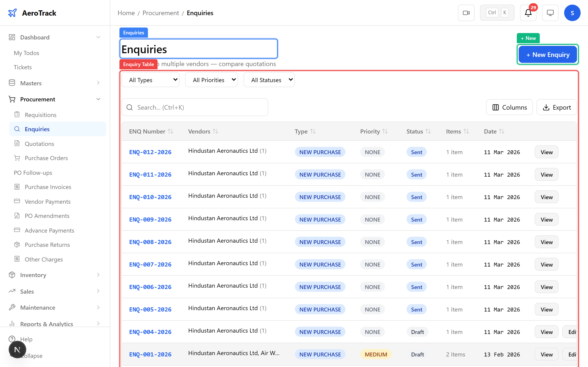Open the AeroTrack logo home icon
This screenshot has width=588, height=367.
pyautogui.click(x=12, y=13)
